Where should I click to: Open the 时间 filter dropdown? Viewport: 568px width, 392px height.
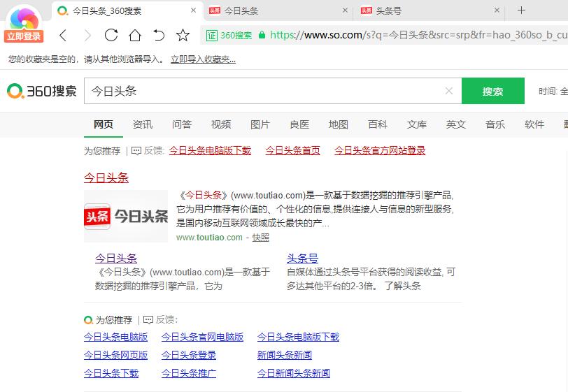[x=553, y=92]
